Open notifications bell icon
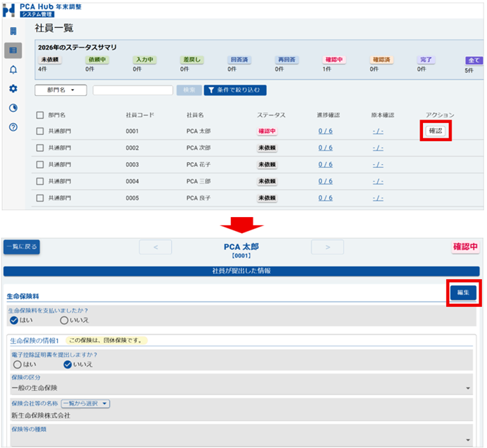Image resolution: width=487 pixels, height=448 pixels. 13,70
